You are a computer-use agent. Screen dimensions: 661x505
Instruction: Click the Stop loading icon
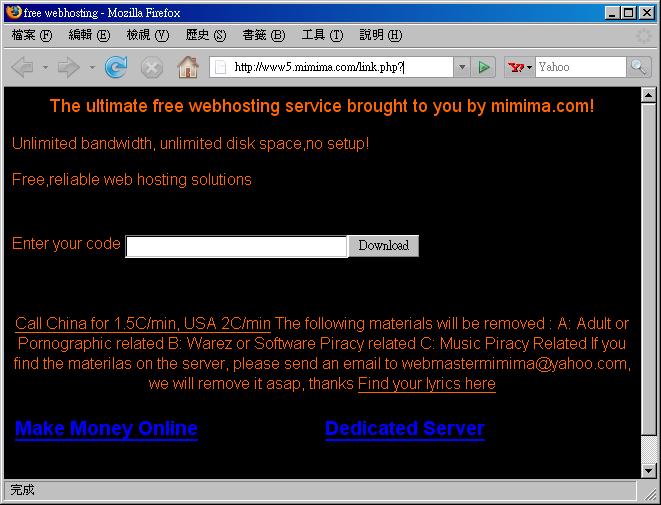click(152, 67)
